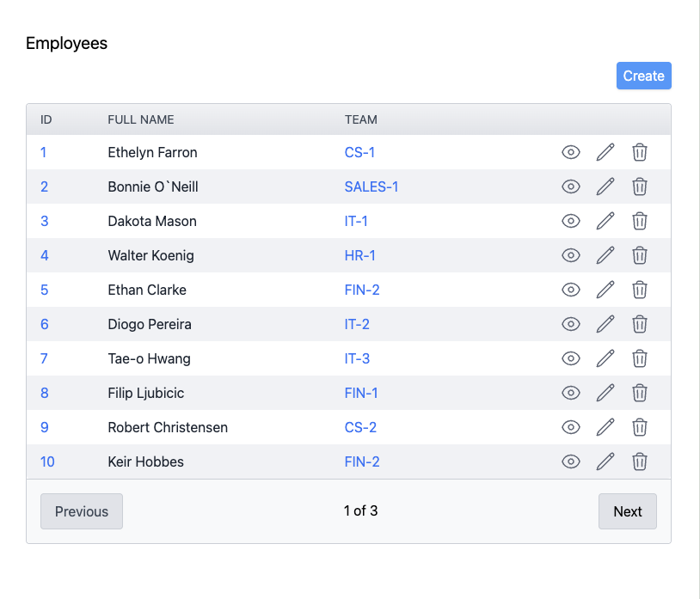Click trash icon in Bonnie O`Neill row

coord(639,186)
